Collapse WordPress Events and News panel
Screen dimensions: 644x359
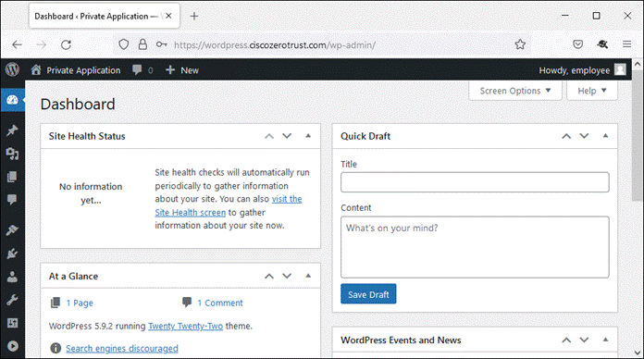point(605,340)
